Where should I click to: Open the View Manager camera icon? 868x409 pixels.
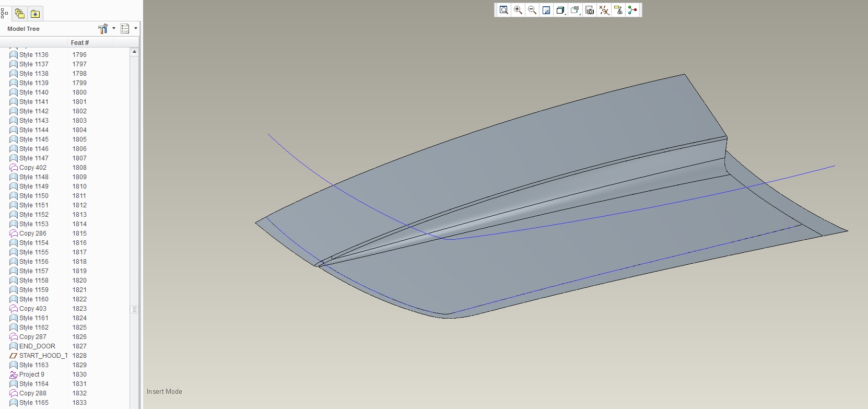point(590,10)
